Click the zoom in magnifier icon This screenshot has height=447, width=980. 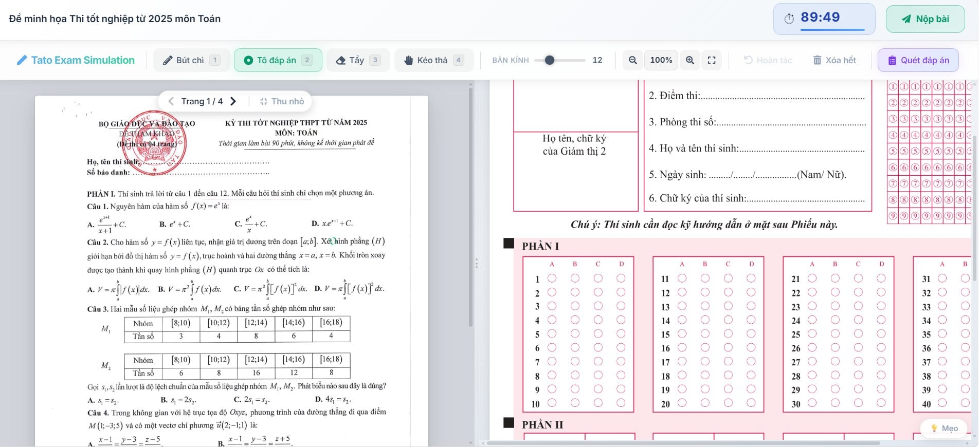coord(690,60)
